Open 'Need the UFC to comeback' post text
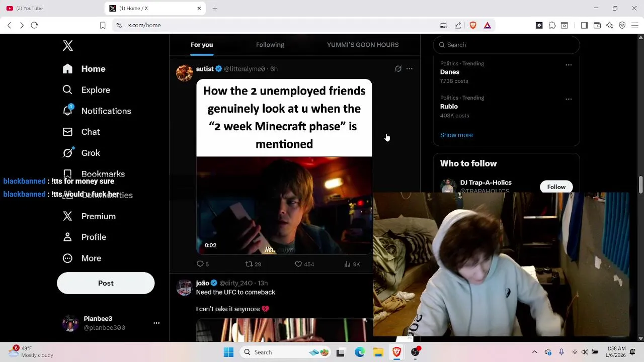 click(235, 292)
